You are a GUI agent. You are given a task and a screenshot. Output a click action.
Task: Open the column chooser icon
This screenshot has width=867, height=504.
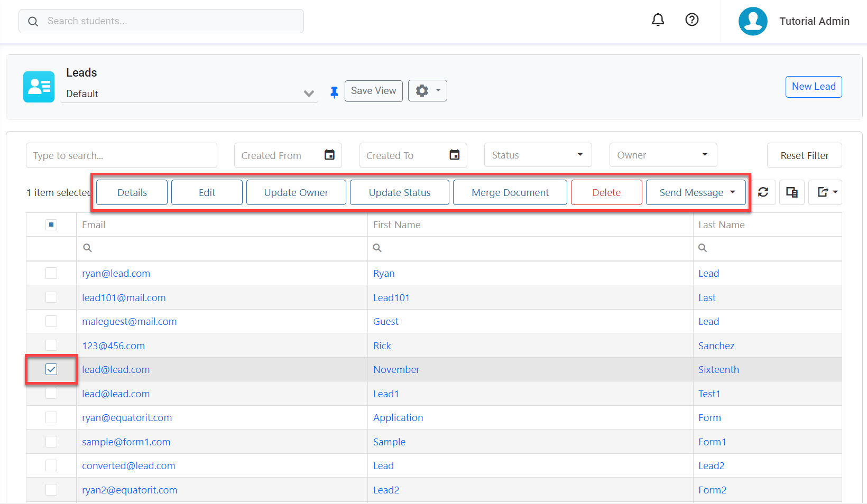click(791, 192)
